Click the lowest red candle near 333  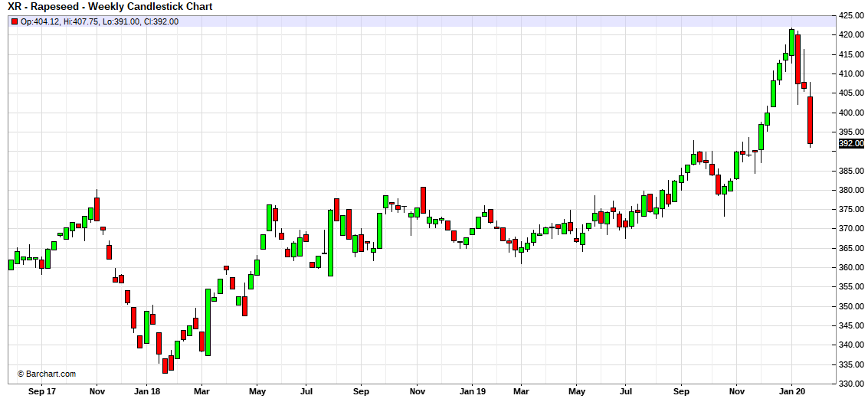pyautogui.click(x=164, y=365)
